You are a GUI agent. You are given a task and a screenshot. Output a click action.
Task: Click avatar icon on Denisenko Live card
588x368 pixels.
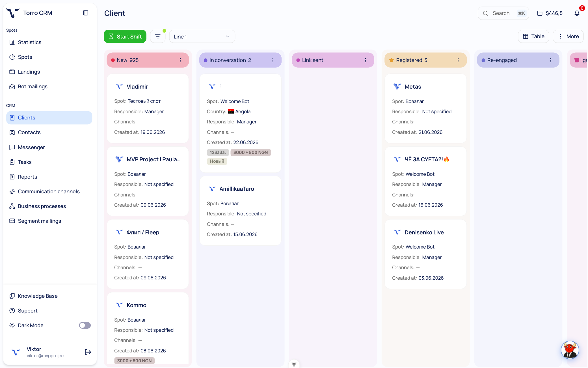[397, 232]
